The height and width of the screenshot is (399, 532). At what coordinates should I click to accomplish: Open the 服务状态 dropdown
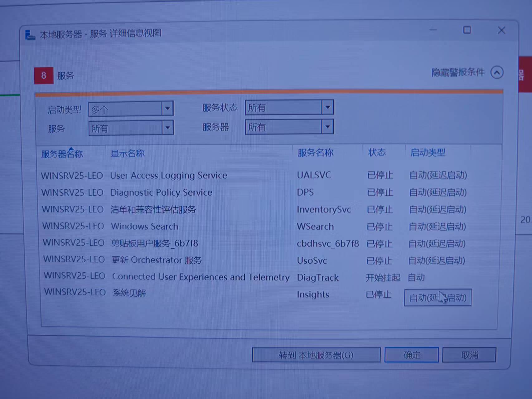[327, 108]
